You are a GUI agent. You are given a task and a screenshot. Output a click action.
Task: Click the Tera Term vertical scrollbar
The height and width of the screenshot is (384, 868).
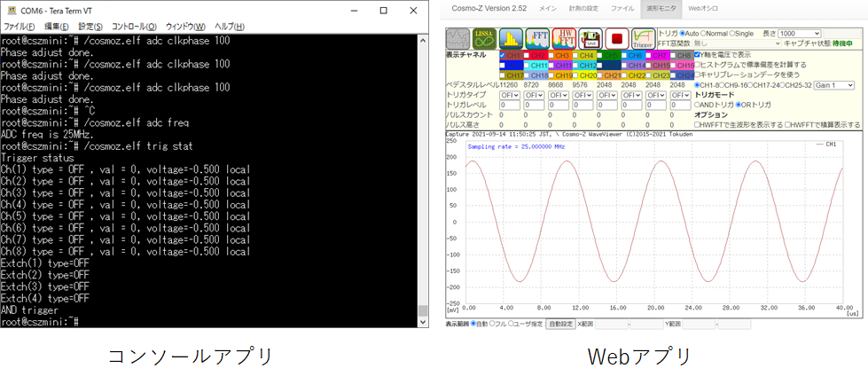[423, 177]
